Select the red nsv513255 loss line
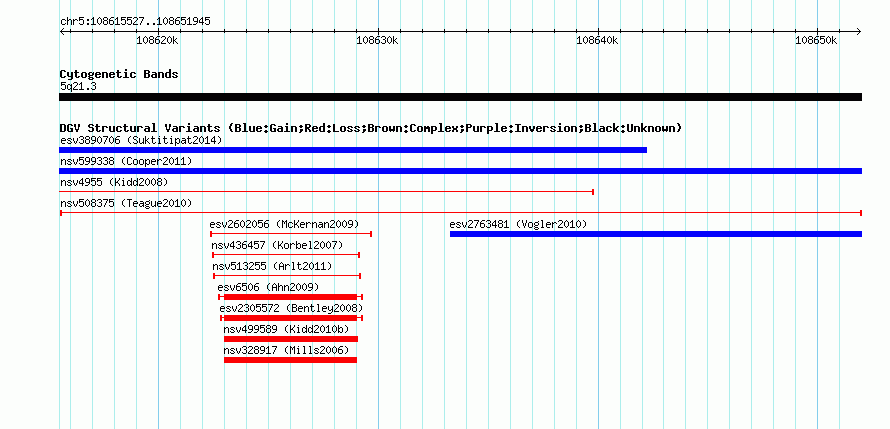Screen dimensions: 890x429 pyautogui.click(x=287, y=276)
